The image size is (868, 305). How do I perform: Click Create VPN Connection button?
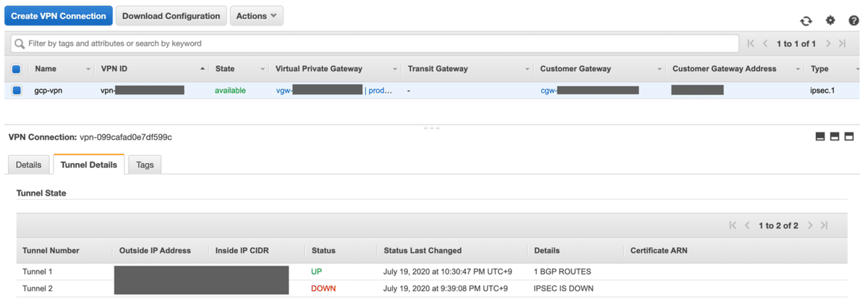click(x=59, y=16)
